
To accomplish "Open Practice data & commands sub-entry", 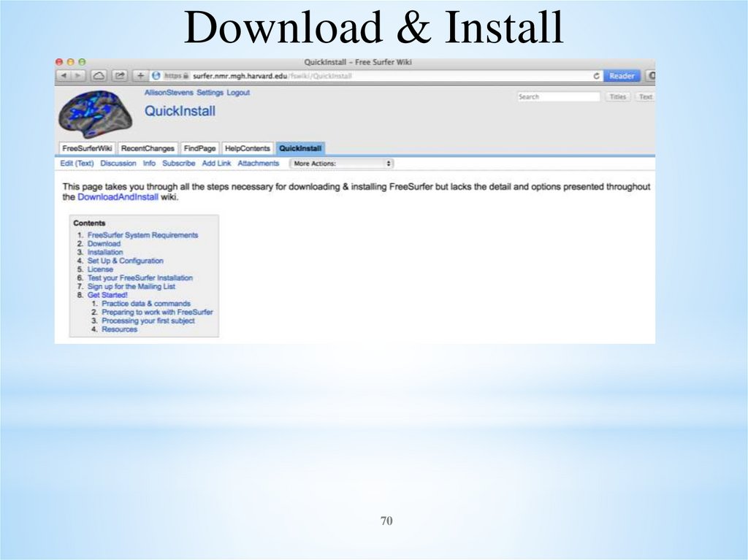I will [146, 304].
